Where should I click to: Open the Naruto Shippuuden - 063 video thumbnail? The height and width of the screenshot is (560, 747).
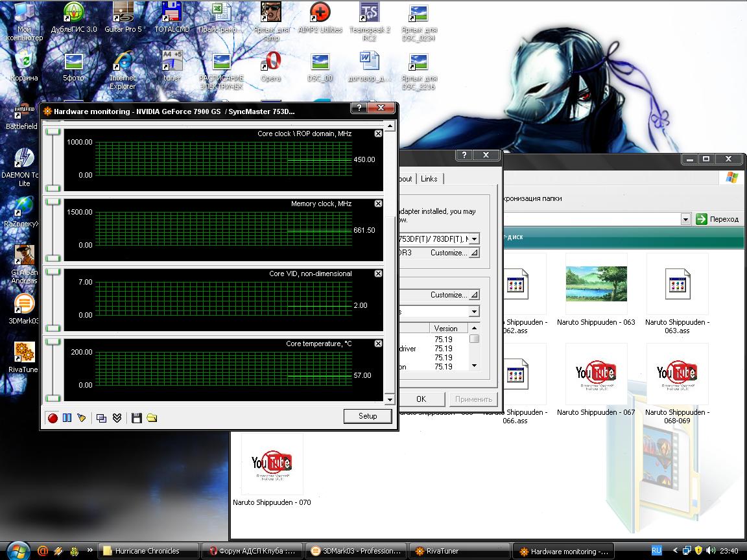(x=596, y=284)
